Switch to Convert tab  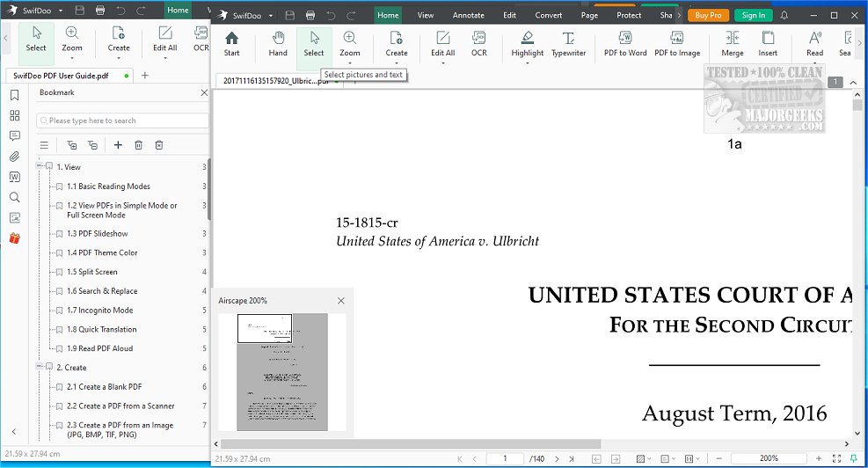click(549, 15)
